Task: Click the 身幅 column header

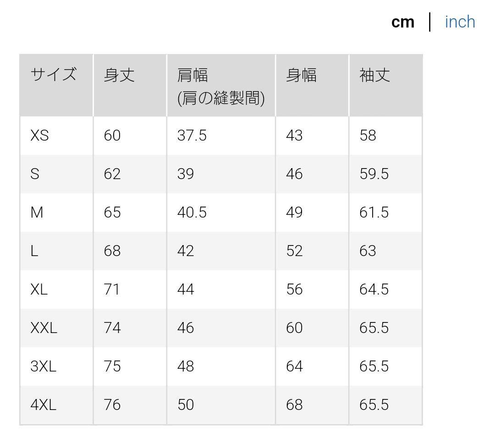Action: click(301, 75)
